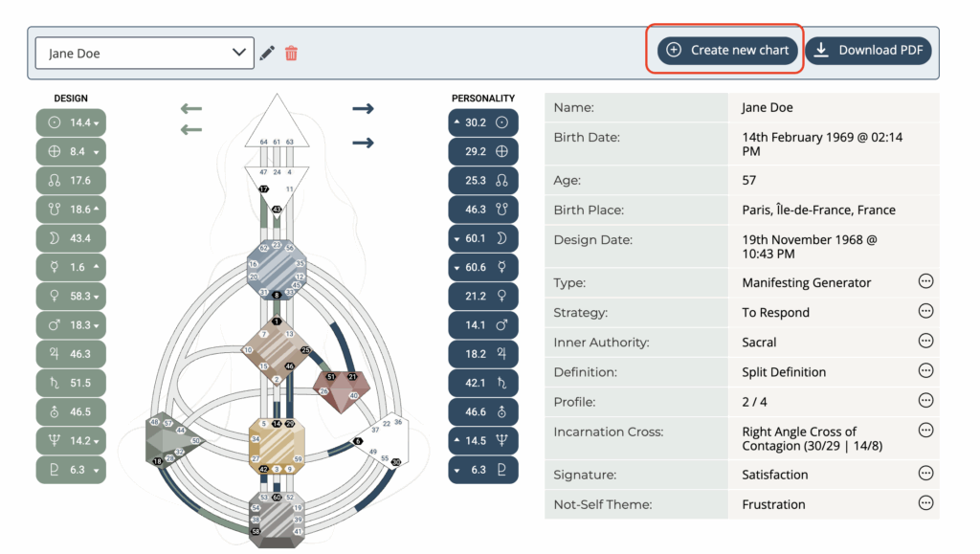Expand the Design Sun 14.4 gate
This screenshot has height=554, width=980.
point(71,122)
